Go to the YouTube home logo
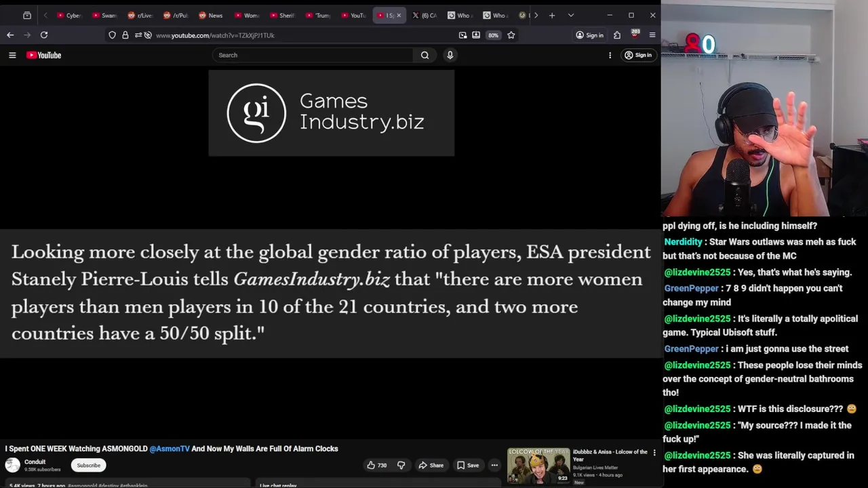 tap(43, 55)
